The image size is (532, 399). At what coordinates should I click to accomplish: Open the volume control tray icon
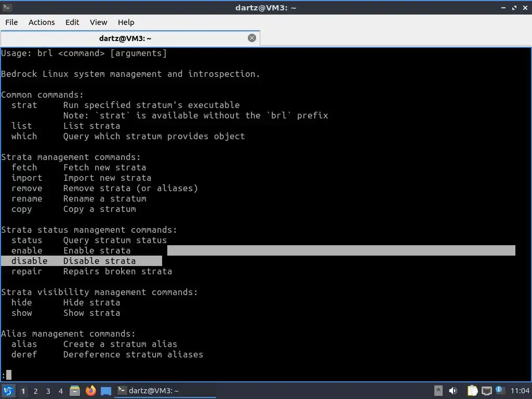tap(453, 391)
